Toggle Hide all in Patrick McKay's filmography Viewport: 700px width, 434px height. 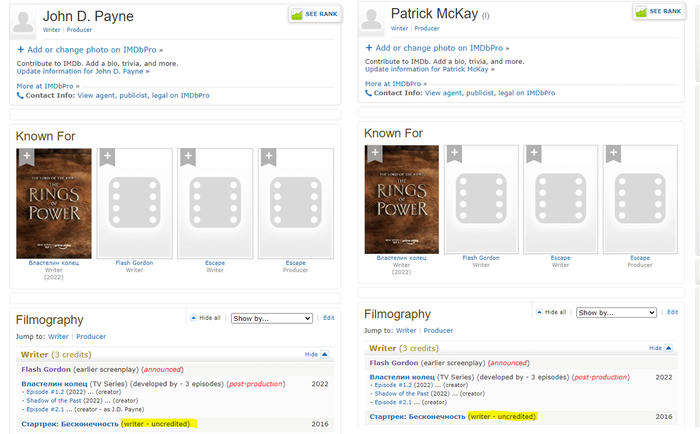point(551,312)
